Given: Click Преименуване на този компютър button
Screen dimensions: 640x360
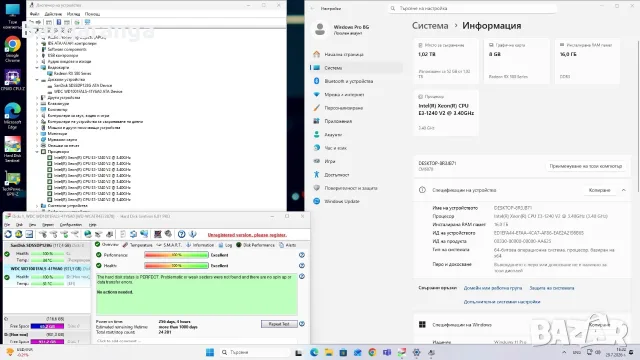Looking at the screenshot, I should coord(585,166).
